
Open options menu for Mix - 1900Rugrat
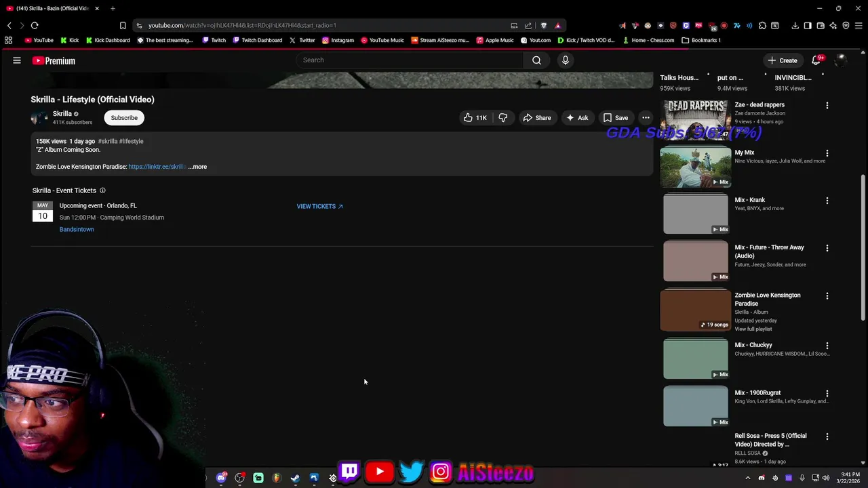[827, 393]
